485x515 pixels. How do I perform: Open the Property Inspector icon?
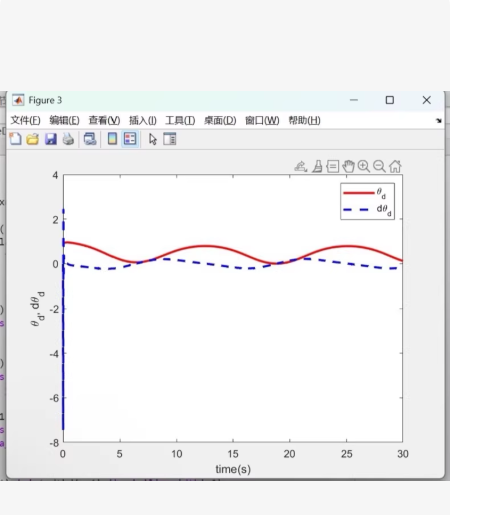click(170, 139)
